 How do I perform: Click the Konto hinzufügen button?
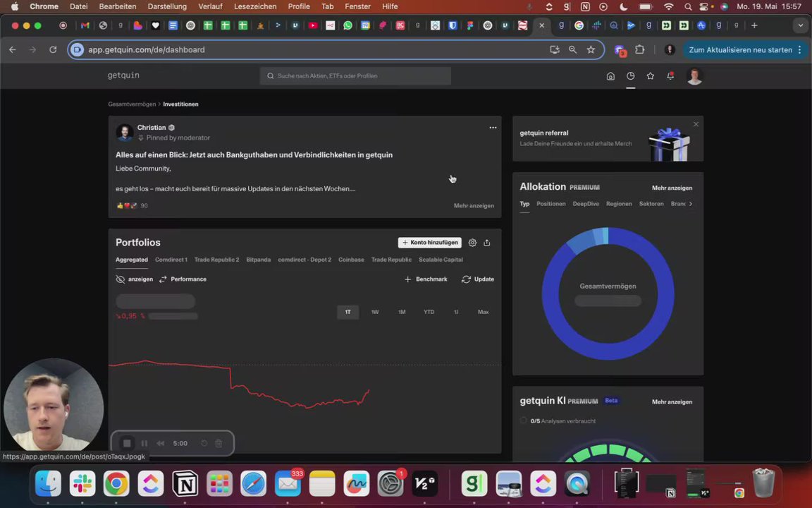[x=430, y=243]
